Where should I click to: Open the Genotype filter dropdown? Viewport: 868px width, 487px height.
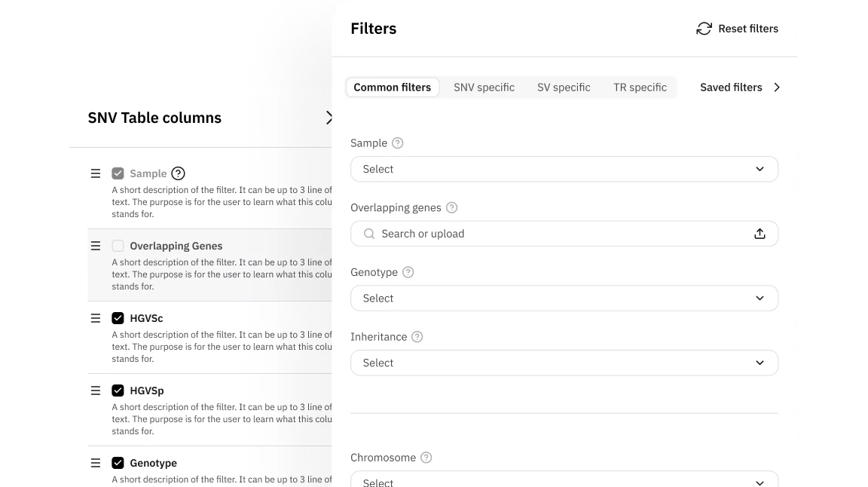pyautogui.click(x=564, y=298)
